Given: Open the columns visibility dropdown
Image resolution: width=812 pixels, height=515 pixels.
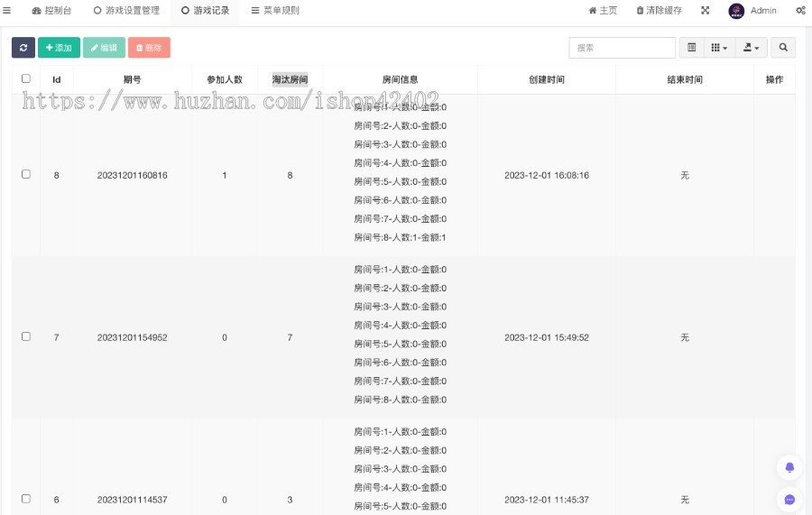Looking at the screenshot, I should pyautogui.click(x=719, y=48).
